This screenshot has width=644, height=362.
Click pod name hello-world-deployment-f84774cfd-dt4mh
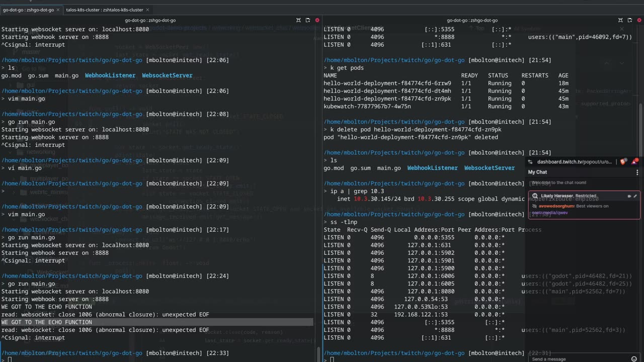click(x=387, y=91)
